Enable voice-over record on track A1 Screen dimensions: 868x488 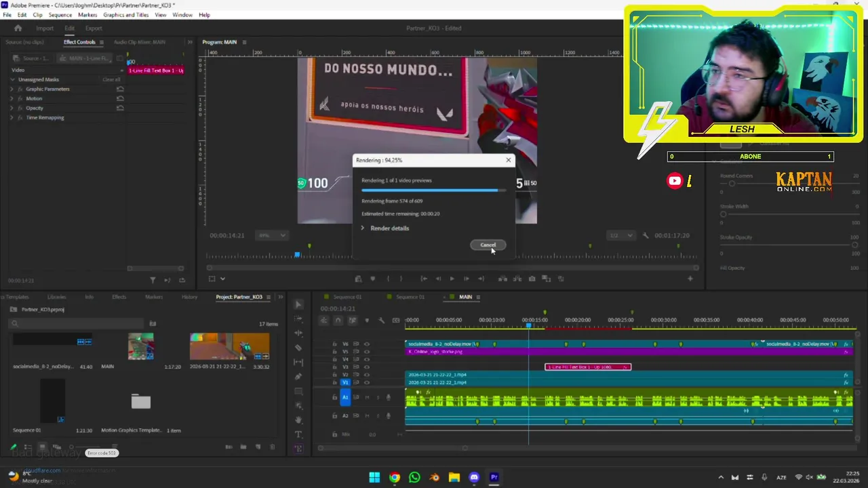coord(389,397)
